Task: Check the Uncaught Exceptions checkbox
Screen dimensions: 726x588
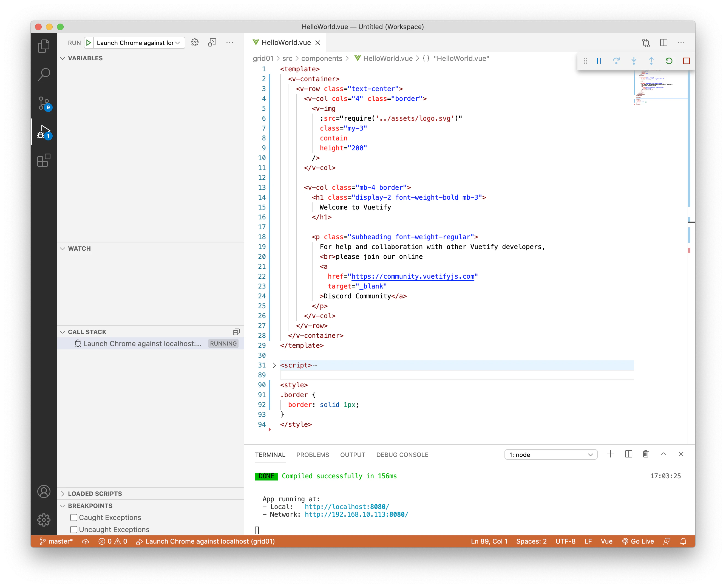Action: tap(74, 529)
